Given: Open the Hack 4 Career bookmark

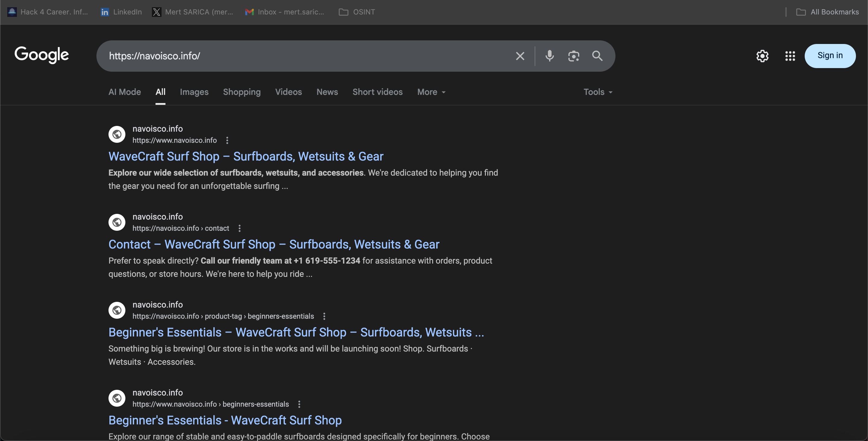Looking at the screenshot, I should click(48, 12).
